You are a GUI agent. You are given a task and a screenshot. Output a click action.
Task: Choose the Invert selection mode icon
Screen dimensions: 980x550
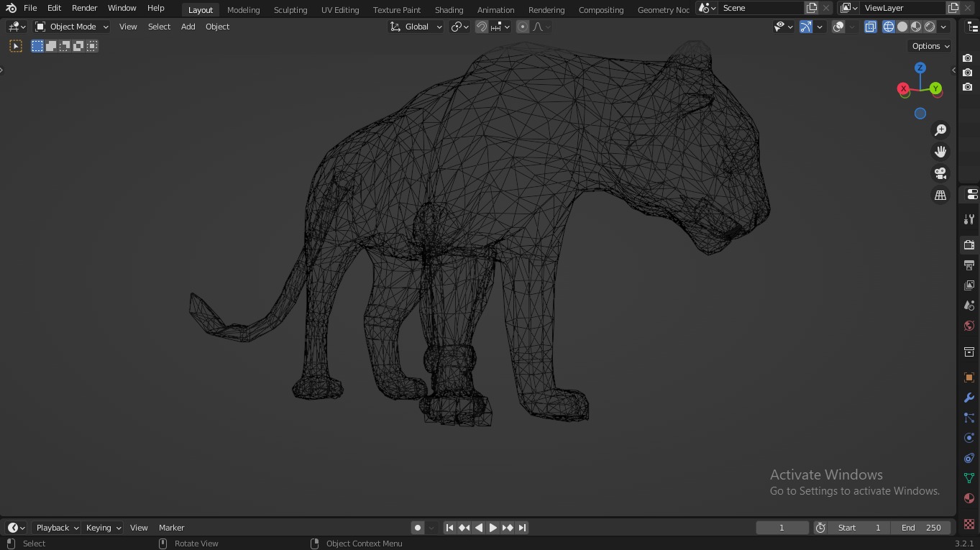pos(78,46)
